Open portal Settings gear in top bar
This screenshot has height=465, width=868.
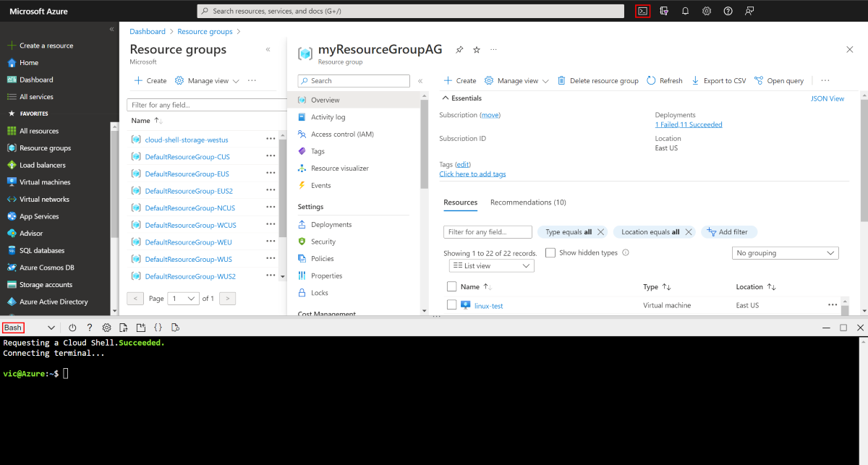707,11
